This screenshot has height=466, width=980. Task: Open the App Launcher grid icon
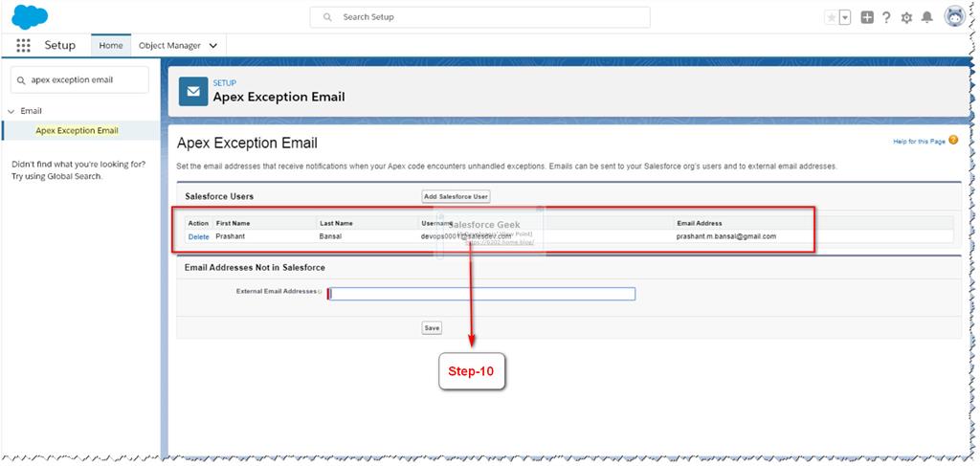pyautogui.click(x=23, y=46)
